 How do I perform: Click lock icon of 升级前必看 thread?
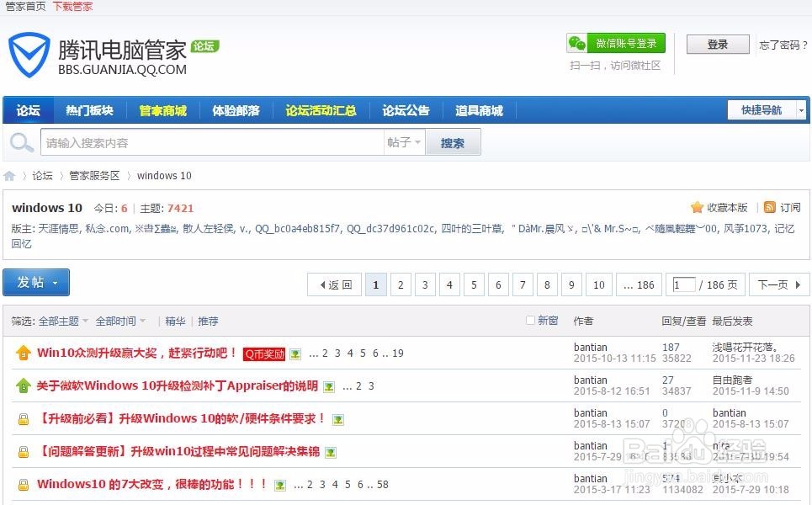24,419
